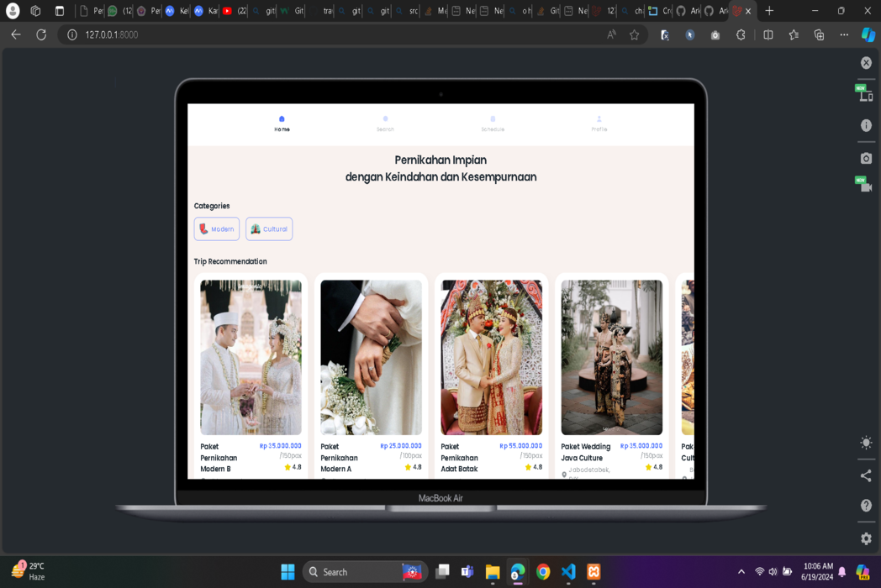Viewport: 881px width, 588px height.
Task: Select the Modern category chip
Action: [x=217, y=229]
